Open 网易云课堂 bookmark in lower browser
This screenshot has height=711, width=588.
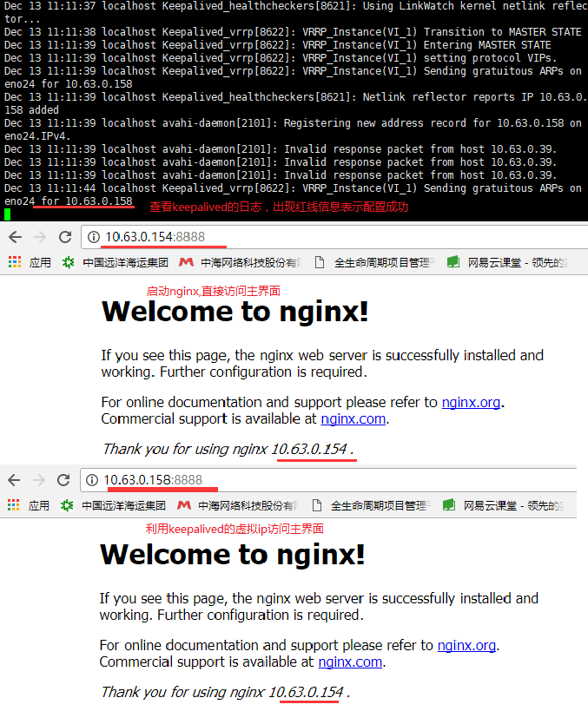click(x=503, y=505)
